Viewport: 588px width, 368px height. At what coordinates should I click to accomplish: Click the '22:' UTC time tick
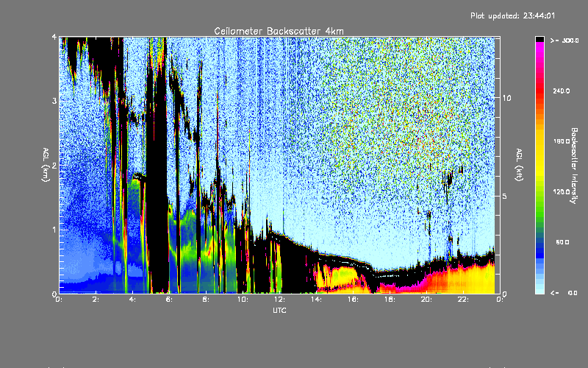[463, 300]
